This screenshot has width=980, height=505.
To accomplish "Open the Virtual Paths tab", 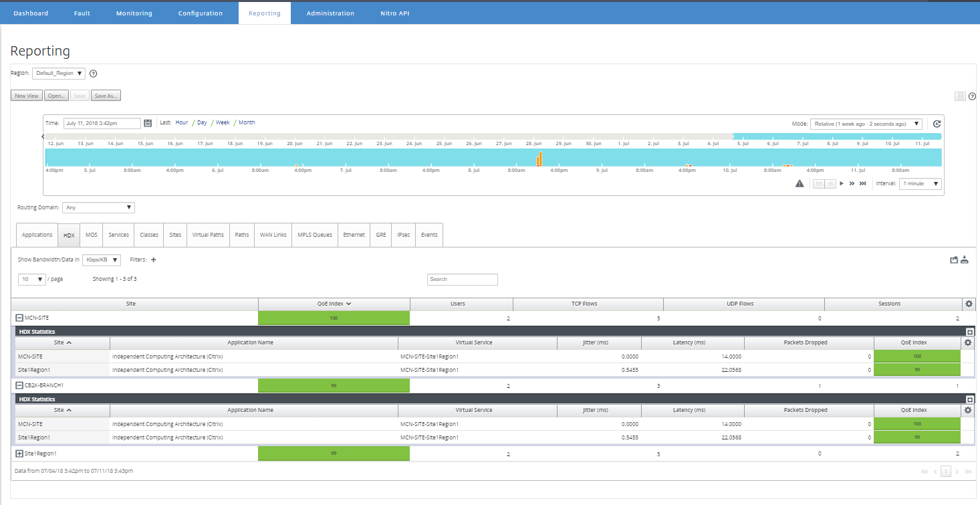I will [208, 235].
